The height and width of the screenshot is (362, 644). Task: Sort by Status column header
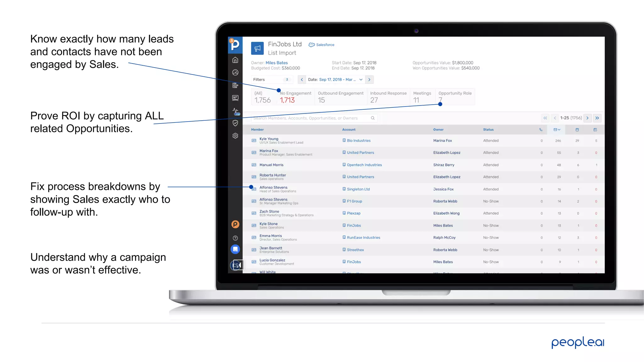[488, 129]
